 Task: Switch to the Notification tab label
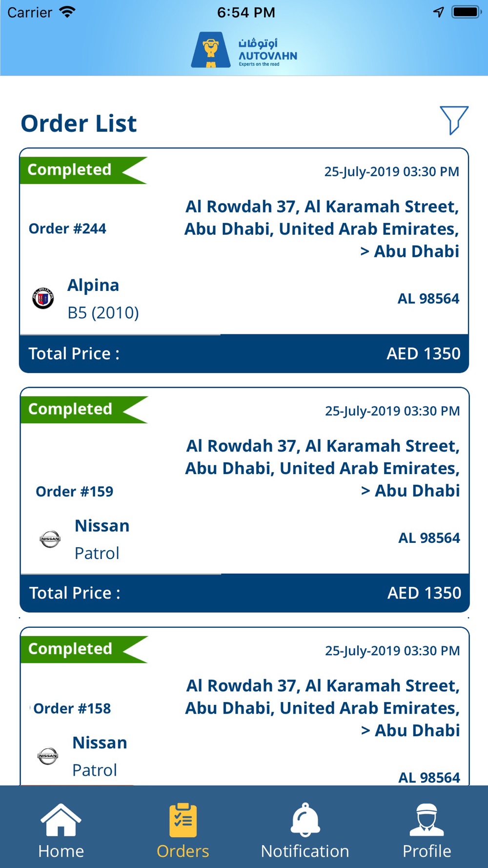(x=305, y=851)
